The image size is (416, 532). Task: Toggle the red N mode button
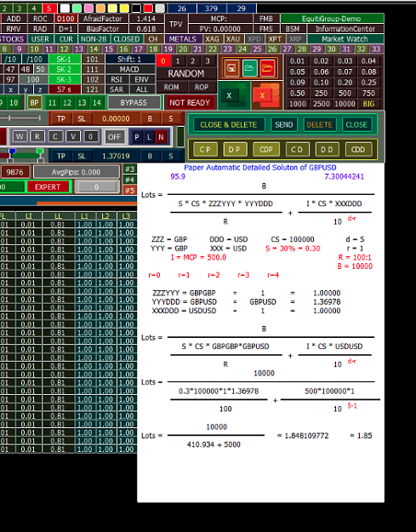(161, 137)
